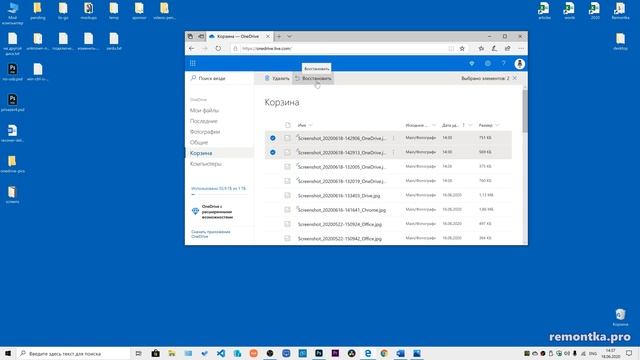Image resolution: width=640 pixels, height=360 pixels.
Task: Open Visual Studio Code from taskbar
Action: pos(221,353)
